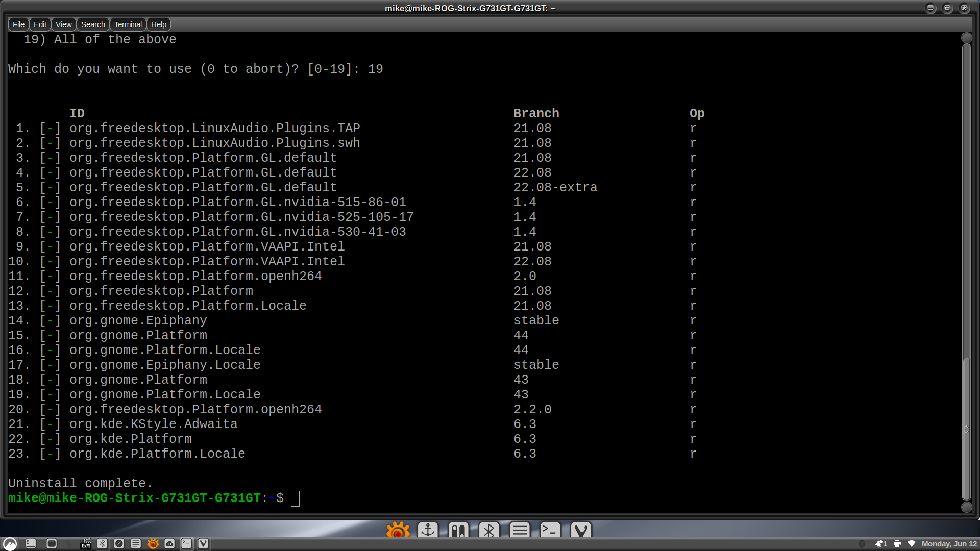Click 'org.kde.Platform.Locale' entry
Image resolution: width=980 pixels, height=551 pixels.
click(157, 454)
